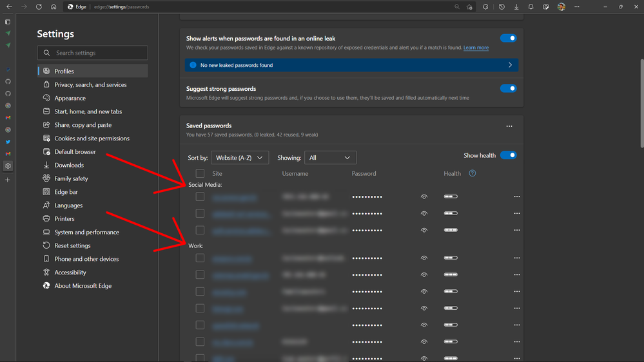The width and height of the screenshot is (644, 362).
Task: Click the Languages sidebar icon
Action: click(x=46, y=205)
